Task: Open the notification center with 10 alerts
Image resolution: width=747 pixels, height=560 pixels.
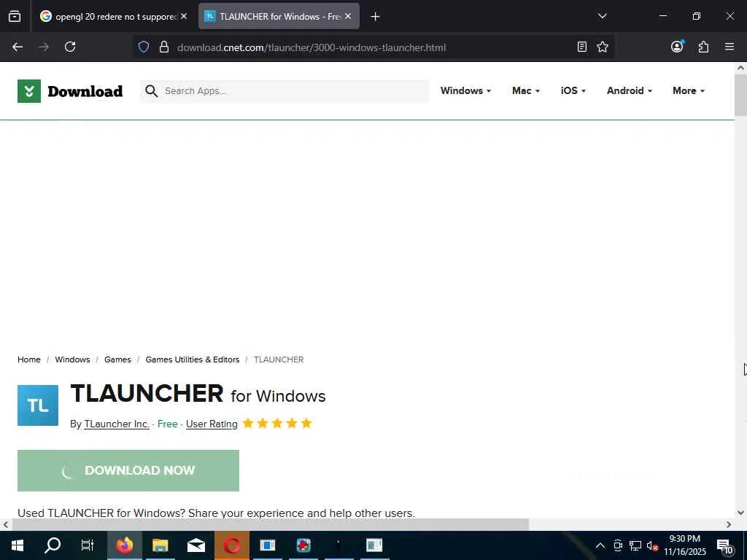Action: pos(726,545)
